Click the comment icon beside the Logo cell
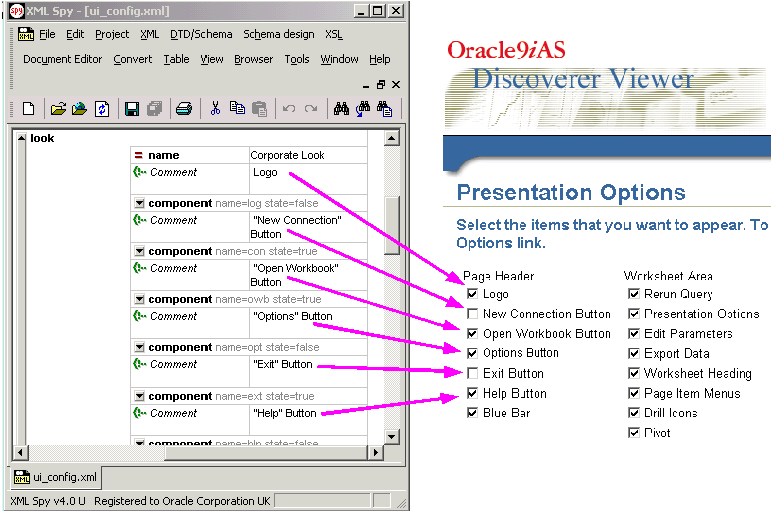This screenshot has width=773, height=514. point(140,172)
